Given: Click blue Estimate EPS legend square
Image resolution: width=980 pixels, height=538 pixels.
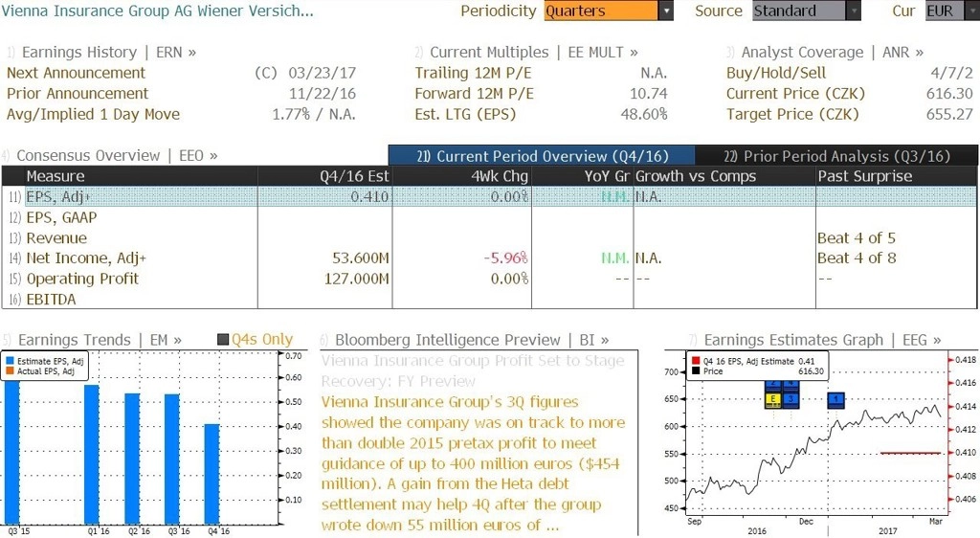Looking at the screenshot, I should tap(10, 361).
